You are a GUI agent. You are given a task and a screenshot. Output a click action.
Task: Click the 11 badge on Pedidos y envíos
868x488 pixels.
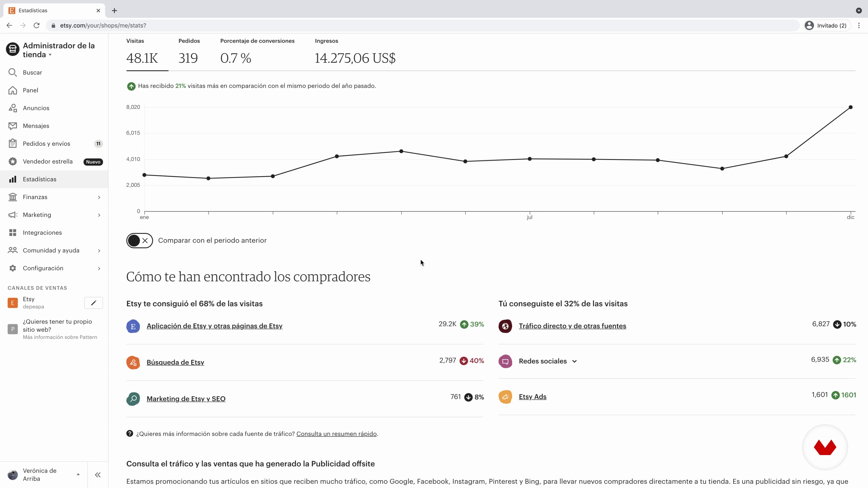[98, 144]
